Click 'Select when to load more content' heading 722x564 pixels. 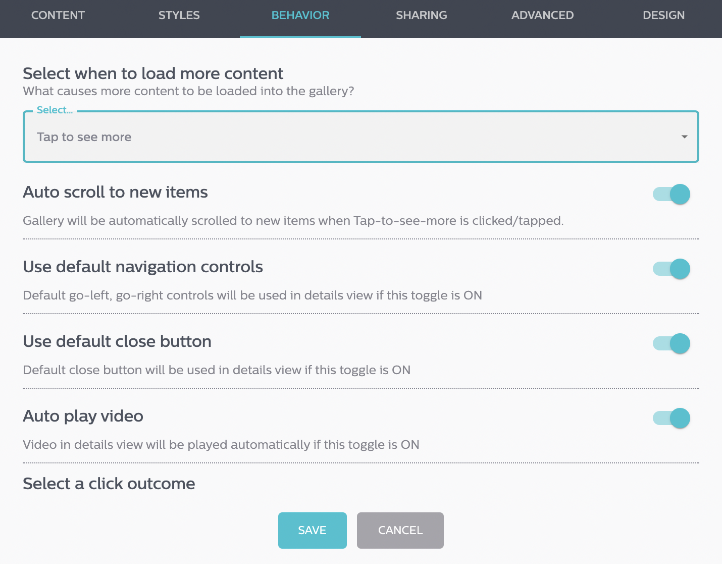tap(153, 73)
